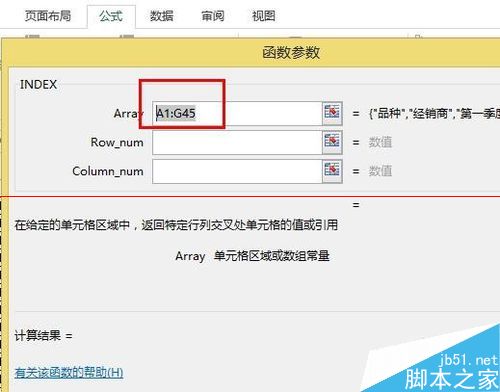Collapse dialog with Column_num range selector icon
The height and width of the screenshot is (392, 500).
[332, 171]
